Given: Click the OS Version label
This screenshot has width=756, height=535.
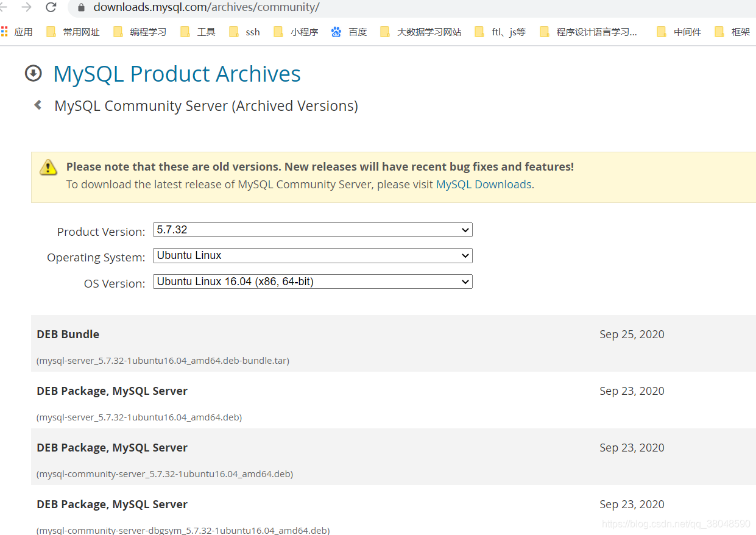Looking at the screenshot, I should pos(115,283).
